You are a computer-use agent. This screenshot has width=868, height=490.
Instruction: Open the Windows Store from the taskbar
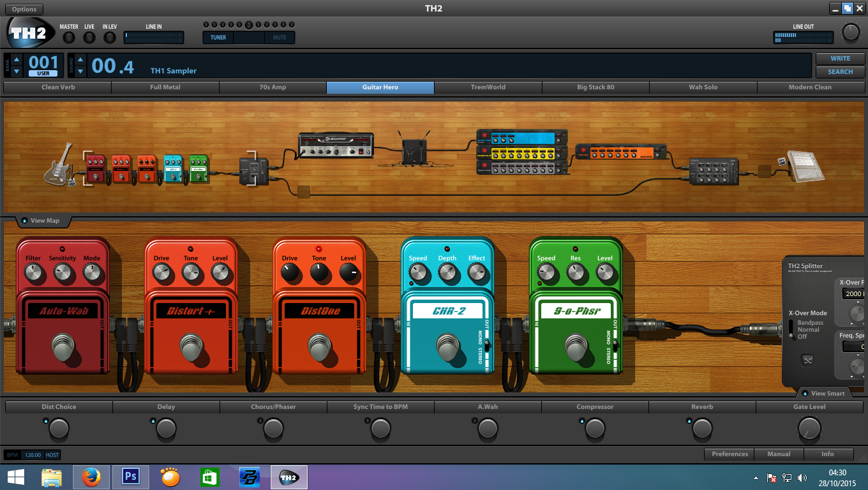point(210,477)
